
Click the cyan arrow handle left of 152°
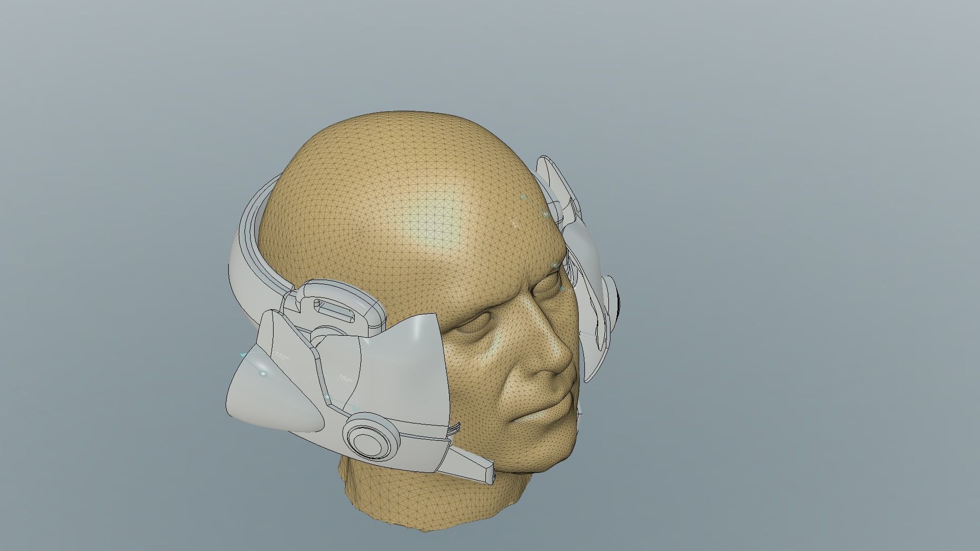pyautogui.click(x=242, y=354)
